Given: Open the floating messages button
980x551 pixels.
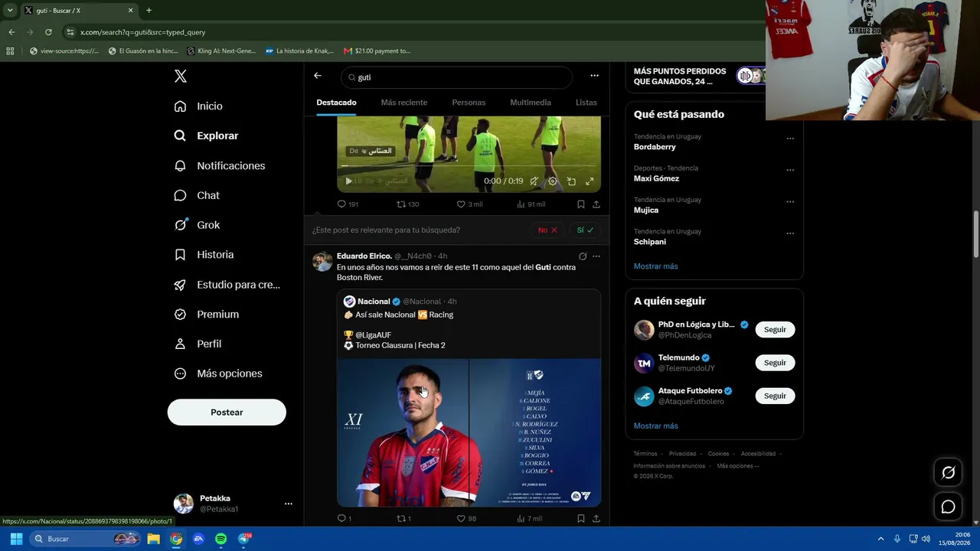Looking at the screenshot, I should [948, 507].
